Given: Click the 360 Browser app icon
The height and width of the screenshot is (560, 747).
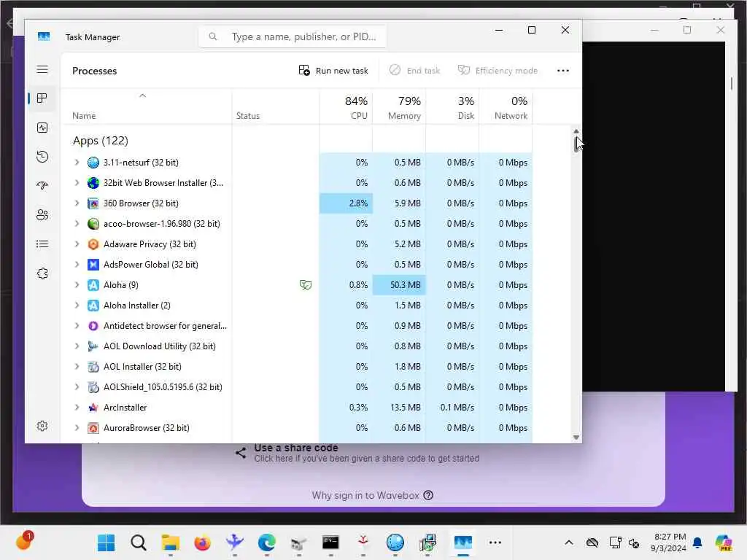Looking at the screenshot, I should 93,203.
